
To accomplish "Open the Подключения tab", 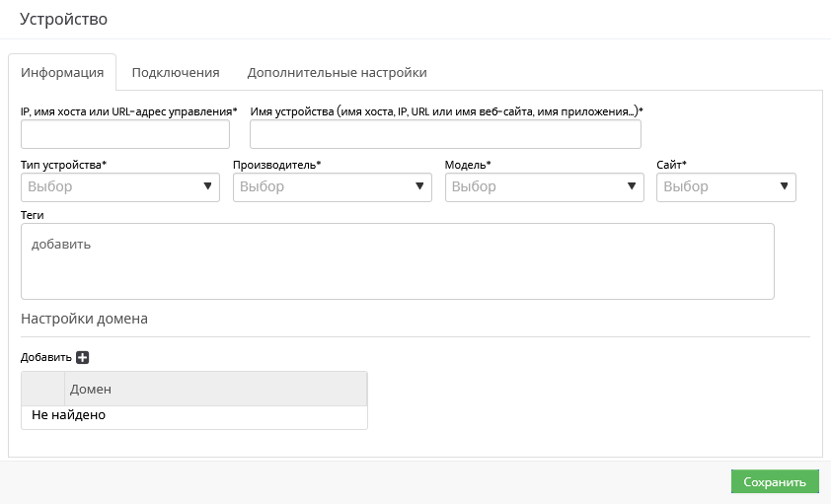I will pyautogui.click(x=176, y=72).
